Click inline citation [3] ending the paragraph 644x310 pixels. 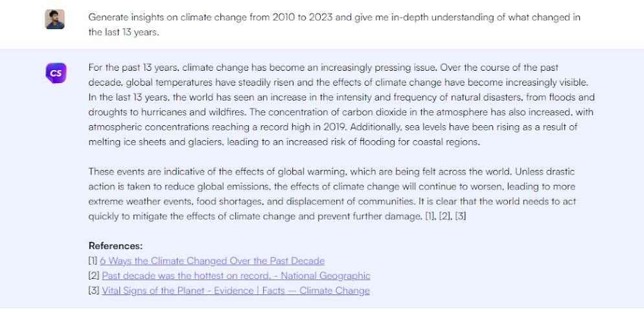click(461, 216)
